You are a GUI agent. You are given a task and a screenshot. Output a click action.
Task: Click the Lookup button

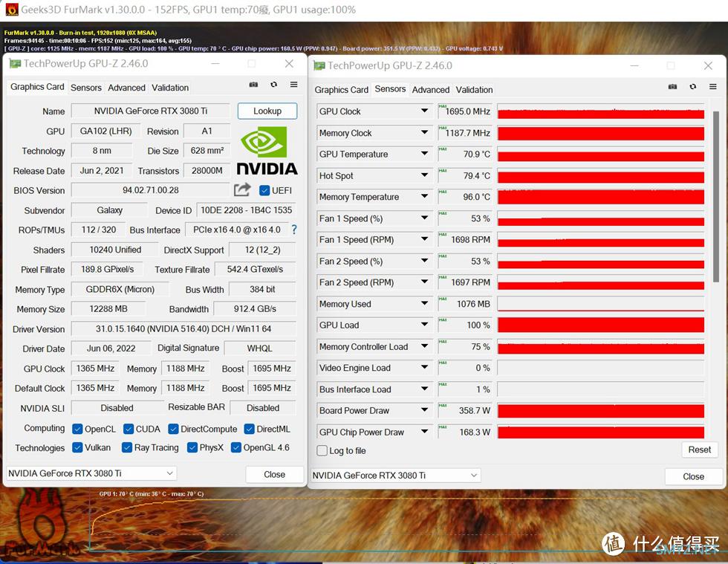point(267,111)
